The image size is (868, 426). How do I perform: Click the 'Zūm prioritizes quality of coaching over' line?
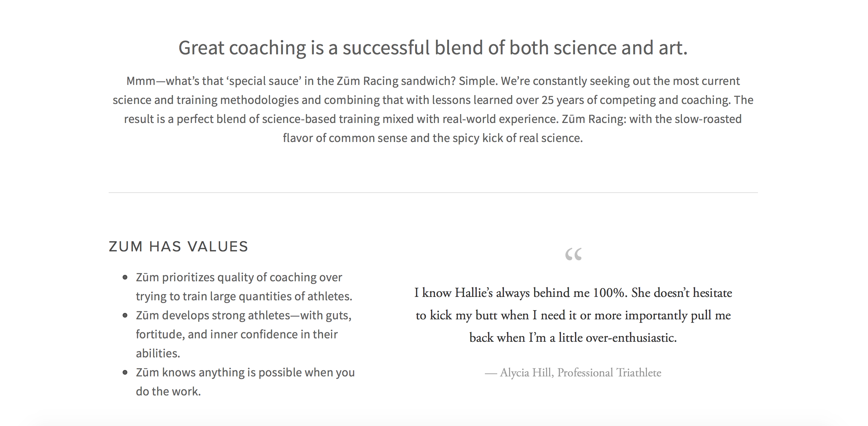coord(239,278)
